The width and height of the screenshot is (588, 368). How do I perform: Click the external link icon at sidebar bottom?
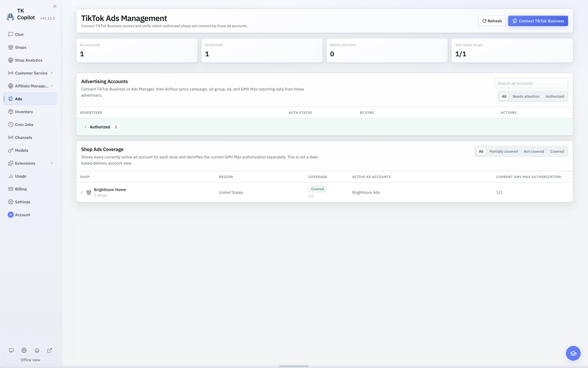coord(50,350)
